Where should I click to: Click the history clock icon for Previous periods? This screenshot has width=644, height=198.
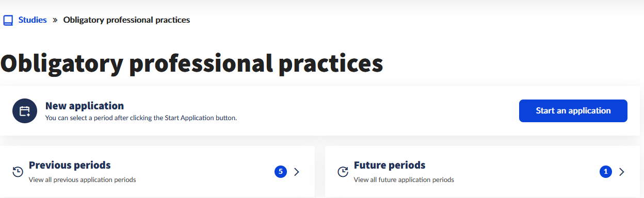click(18, 172)
